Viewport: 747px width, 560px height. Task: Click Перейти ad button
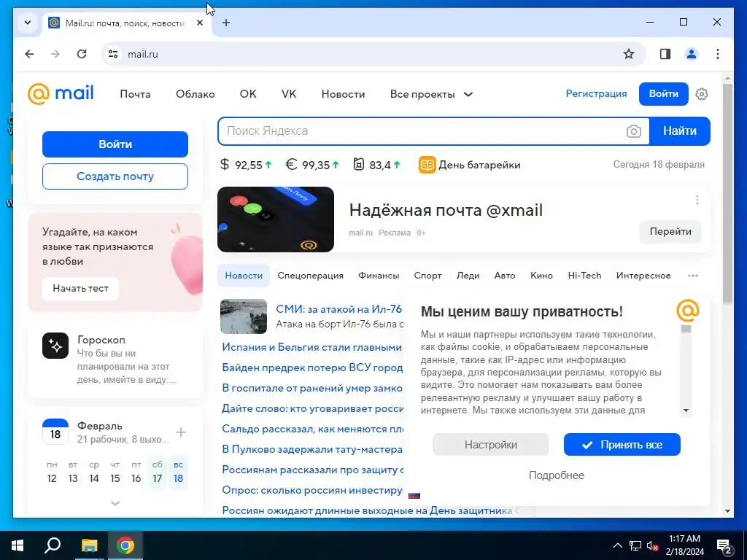670,232
